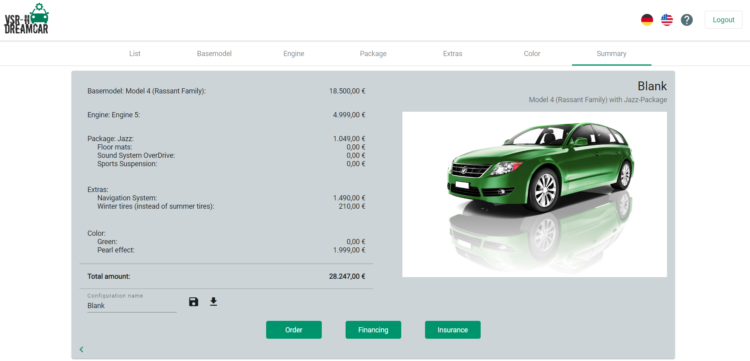Click the Order button
This screenshot has height=361, width=750.
294,330
